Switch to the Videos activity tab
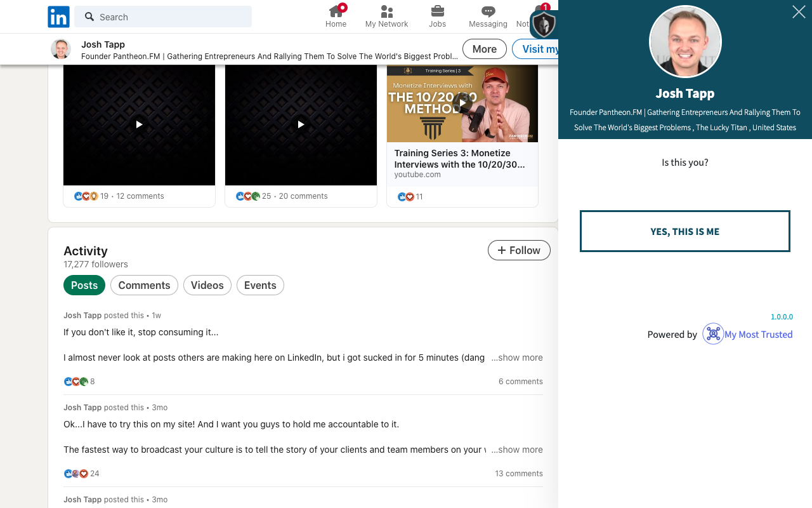The height and width of the screenshot is (508, 812). pyautogui.click(x=207, y=285)
